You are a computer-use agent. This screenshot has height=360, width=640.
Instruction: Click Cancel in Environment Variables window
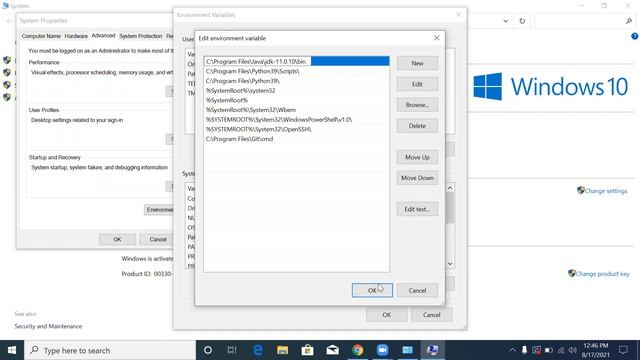[431, 315]
